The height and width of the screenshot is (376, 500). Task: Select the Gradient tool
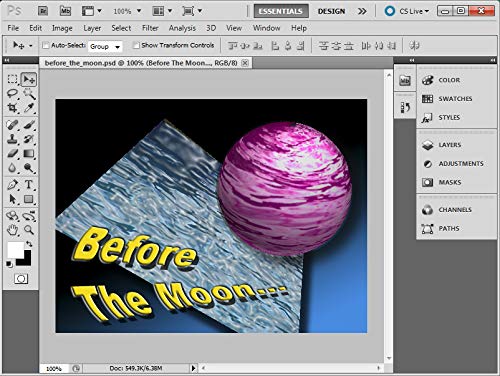(x=29, y=153)
